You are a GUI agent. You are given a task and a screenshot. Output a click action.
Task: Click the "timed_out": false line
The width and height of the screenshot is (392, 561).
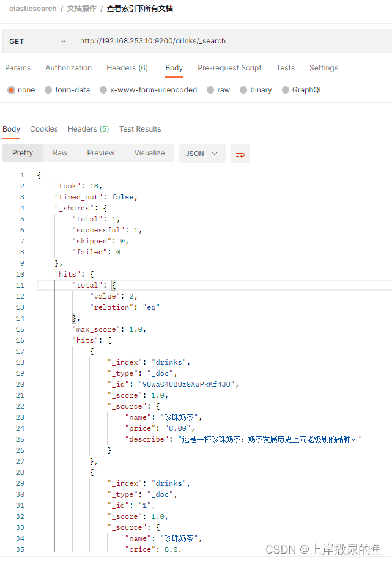click(x=96, y=197)
